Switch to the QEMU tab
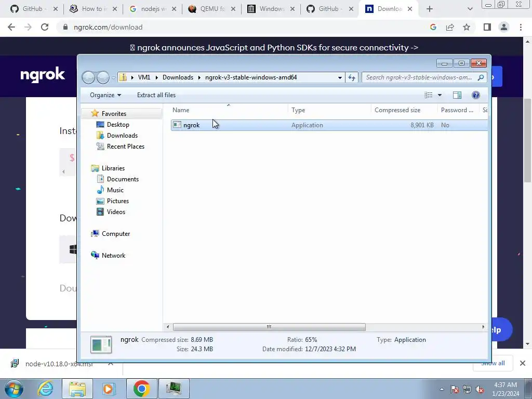The image size is (532, 399). click(x=206, y=9)
